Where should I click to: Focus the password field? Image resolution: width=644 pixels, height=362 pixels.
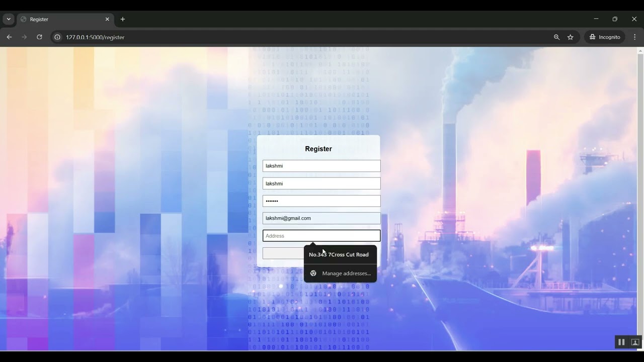point(321,201)
